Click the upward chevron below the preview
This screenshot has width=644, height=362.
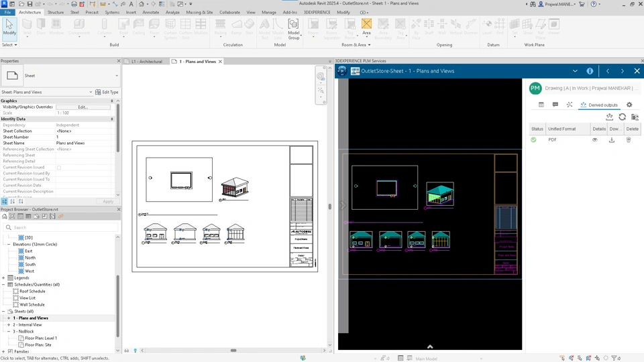[430, 347]
